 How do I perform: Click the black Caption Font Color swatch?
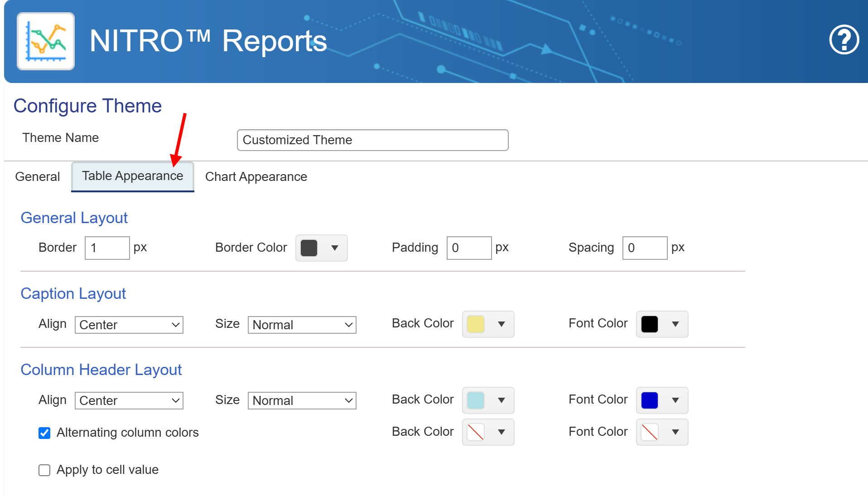[649, 324]
